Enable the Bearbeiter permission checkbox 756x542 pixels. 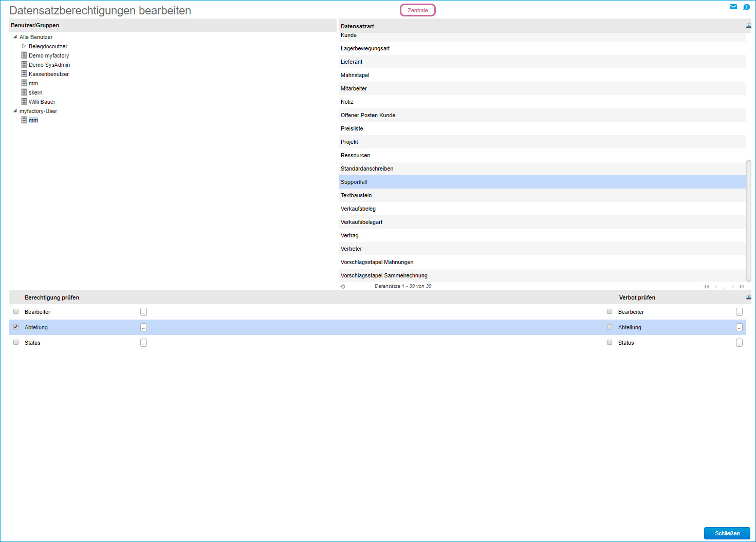[16, 312]
